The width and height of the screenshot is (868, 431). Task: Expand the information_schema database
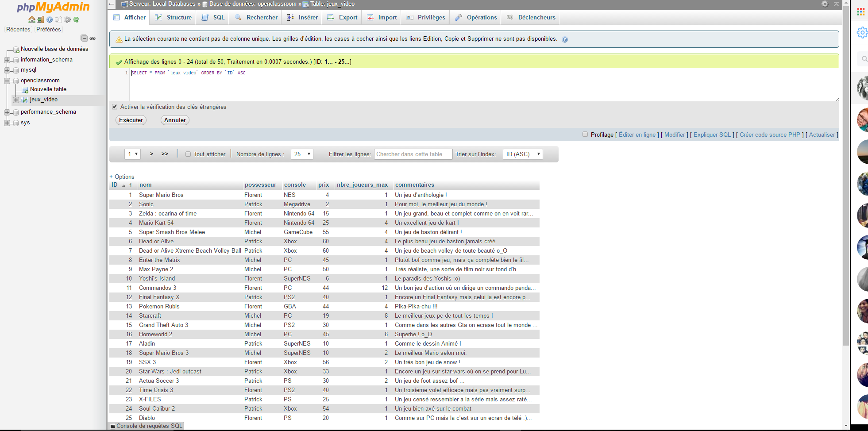tap(7, 60)
